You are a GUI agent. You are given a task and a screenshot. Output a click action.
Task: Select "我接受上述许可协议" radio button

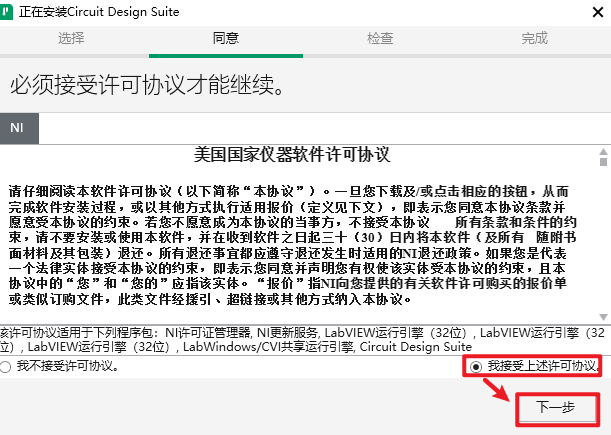pyautogui.click(x=476, y=366)
